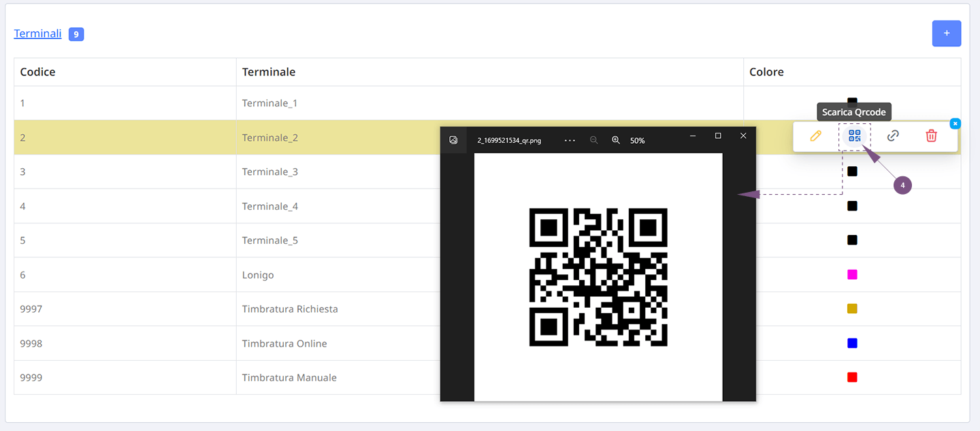Click code 9997 in the Codice column
The image size is (980, 431).
[31, 309]
